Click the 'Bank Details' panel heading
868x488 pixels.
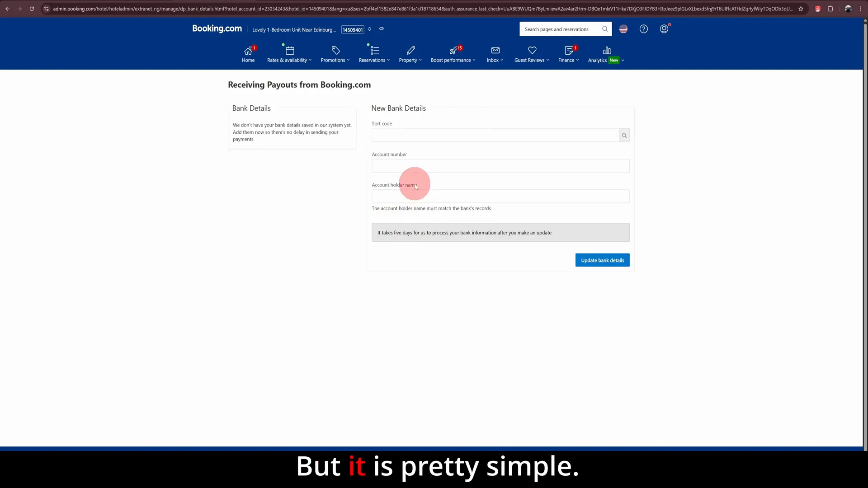tap(251, 108)
